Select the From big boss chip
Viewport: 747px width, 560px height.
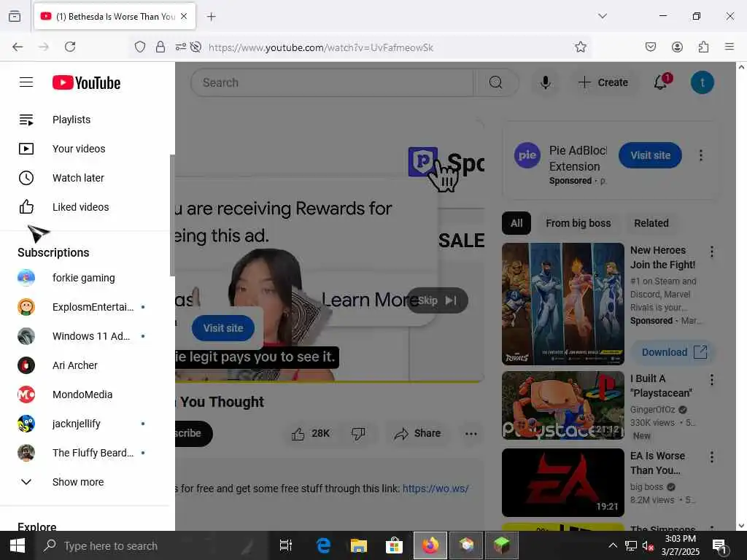pos(578,223)
